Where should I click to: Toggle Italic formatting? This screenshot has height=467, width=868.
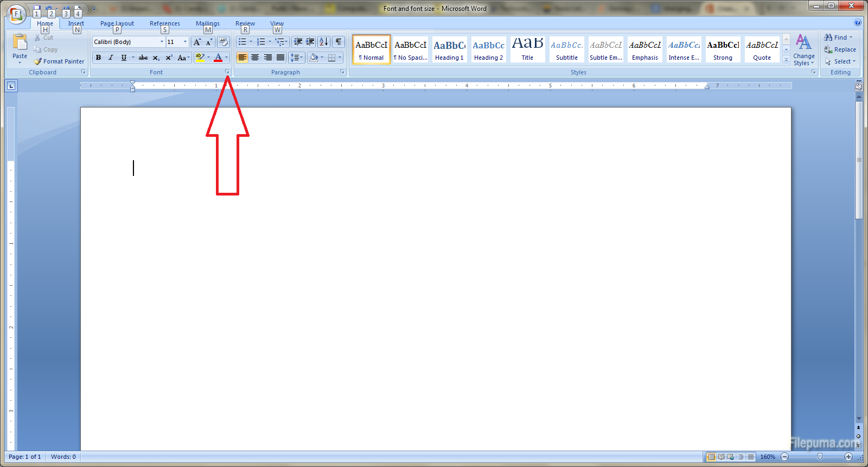click(x=111, y=58)
